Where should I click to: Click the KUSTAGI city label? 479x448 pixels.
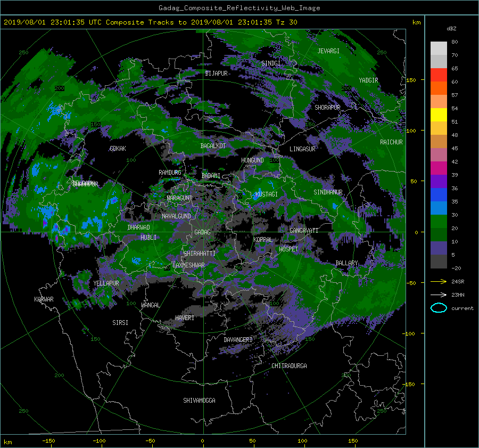pyautogui.click(x=267, y=194)
